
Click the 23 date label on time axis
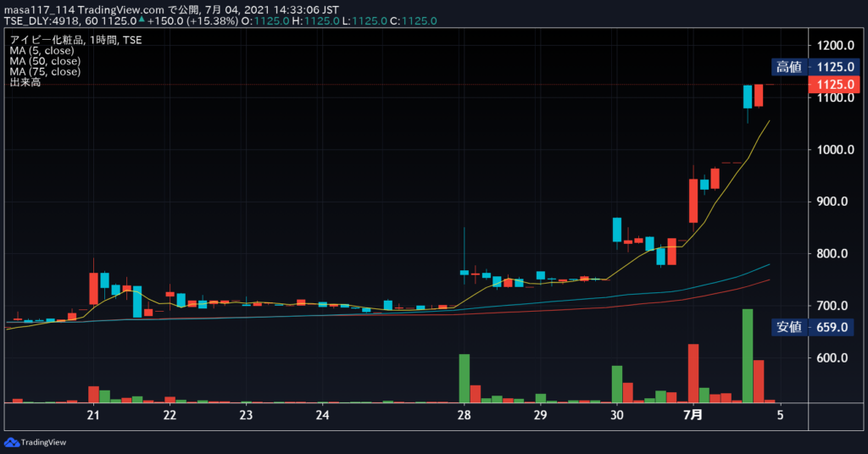[x=246, y=415]
